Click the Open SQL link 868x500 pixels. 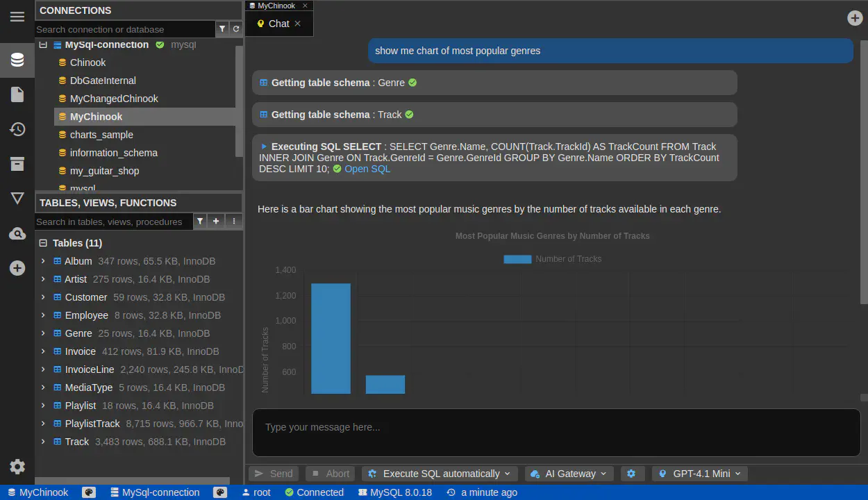(367, 169)
